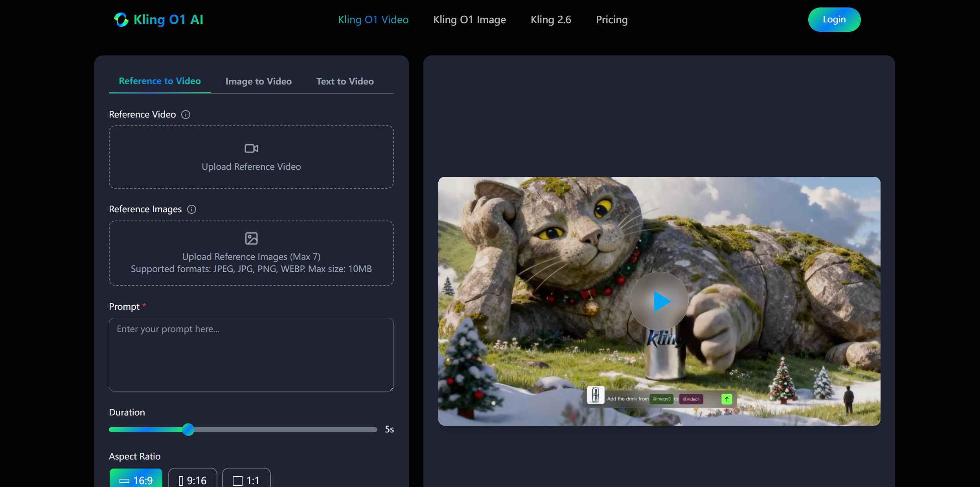Select the 1:1 aspect ratio
The height and width of the screenshot is (487, 980).
246,480
